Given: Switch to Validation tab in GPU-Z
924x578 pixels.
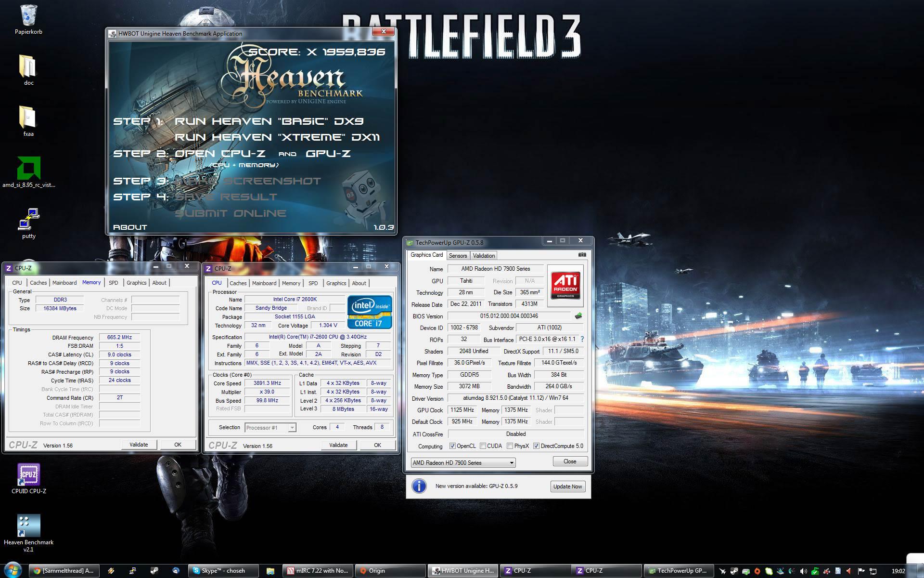Looking at the screenshot, I should [484, 256].
